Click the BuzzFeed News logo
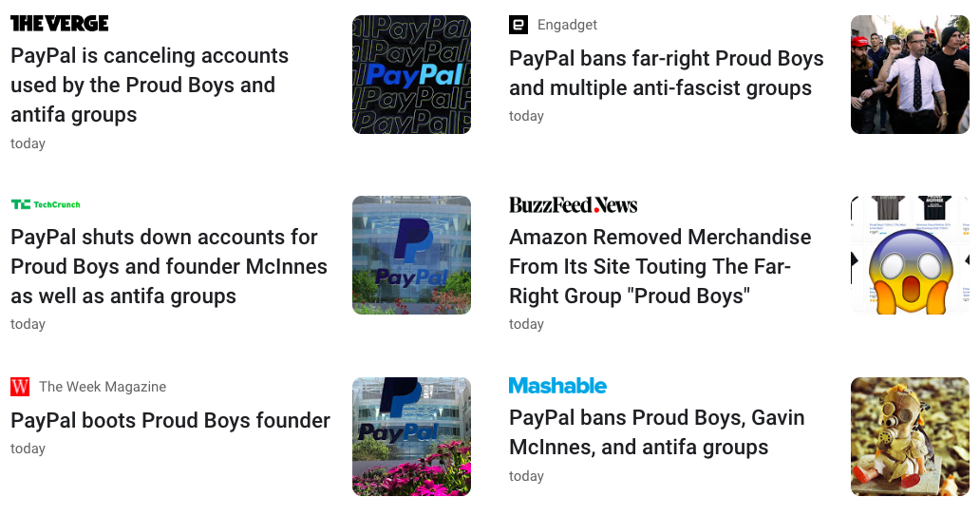The width and height of the screenshot is (980, 516). tap(573, 204)
